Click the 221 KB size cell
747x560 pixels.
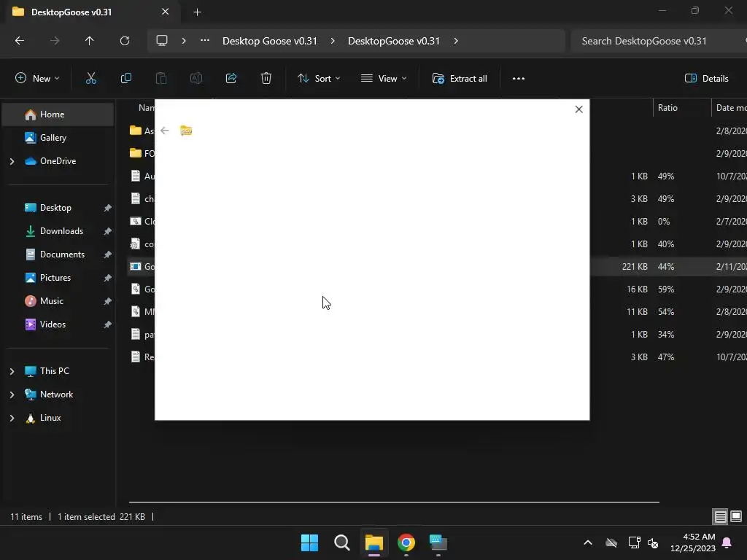click(635, 267)
